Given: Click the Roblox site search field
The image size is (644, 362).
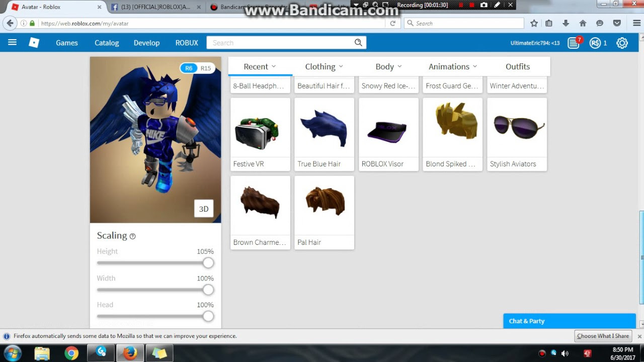Looking at the screenshot, I should [x=279, y=43].
